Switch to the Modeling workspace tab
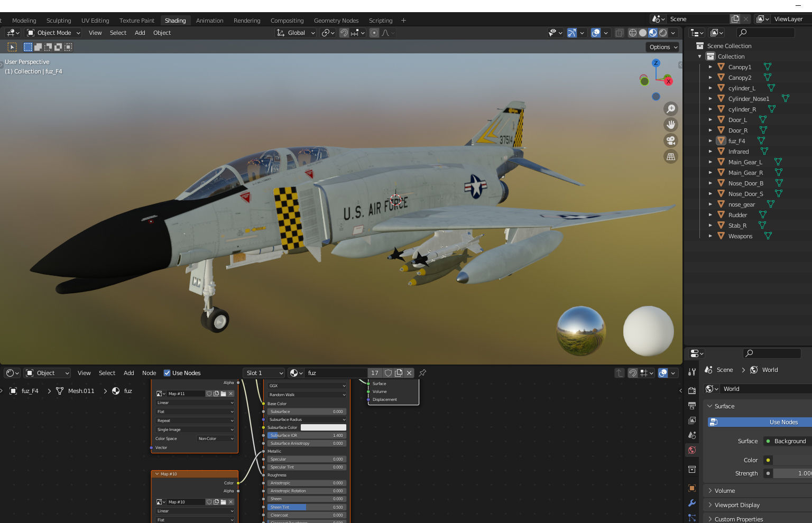 click(24, 21)
